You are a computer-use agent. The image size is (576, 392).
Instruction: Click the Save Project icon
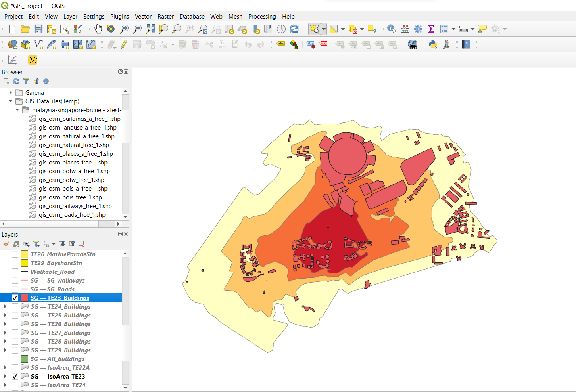tap(38, 29)
